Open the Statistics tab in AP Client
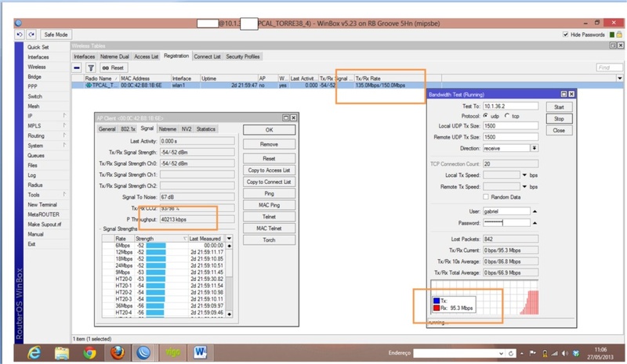Viewport: 627px width, 364px height. (x=206, y=129)
